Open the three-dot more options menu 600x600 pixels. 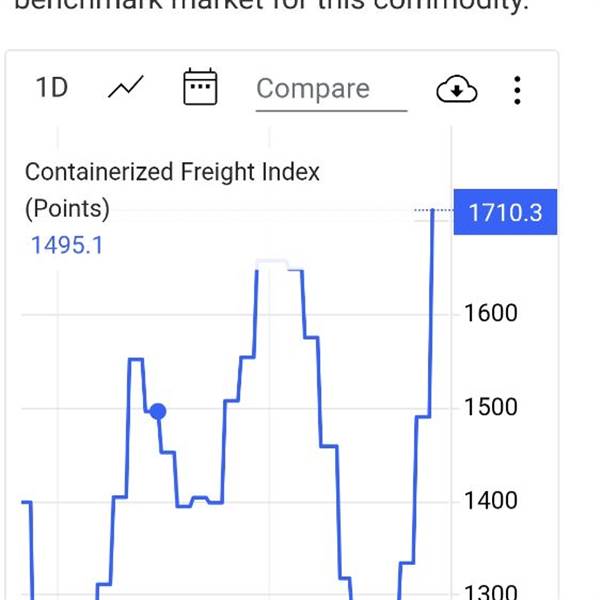517,90
